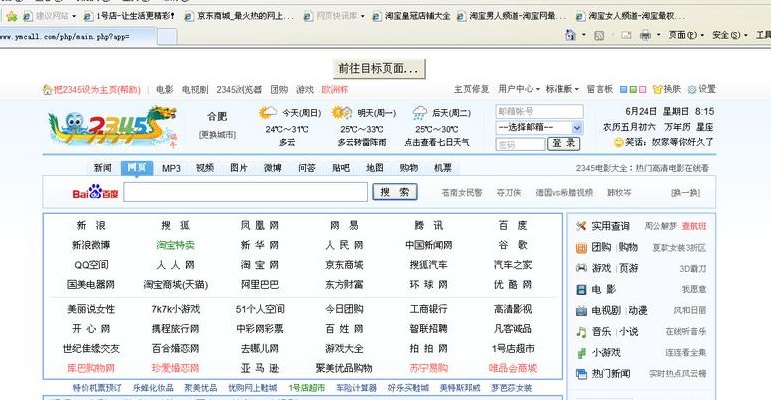Select the 新闻 search tab

[103, 168]
